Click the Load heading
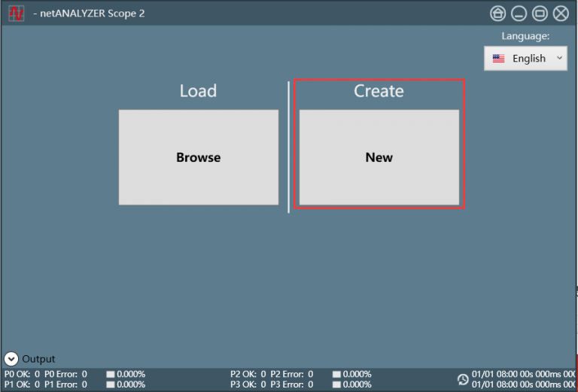 [x=198, y=91]
